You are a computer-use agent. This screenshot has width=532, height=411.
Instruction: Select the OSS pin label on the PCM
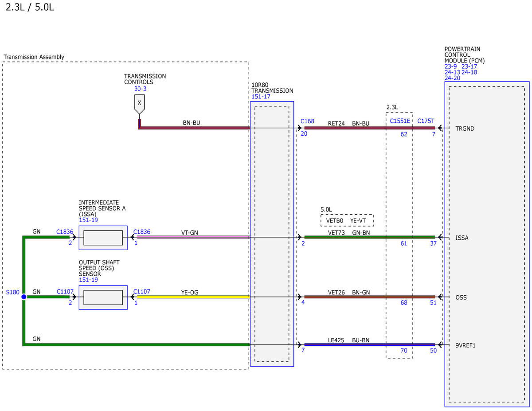point(461,297)
